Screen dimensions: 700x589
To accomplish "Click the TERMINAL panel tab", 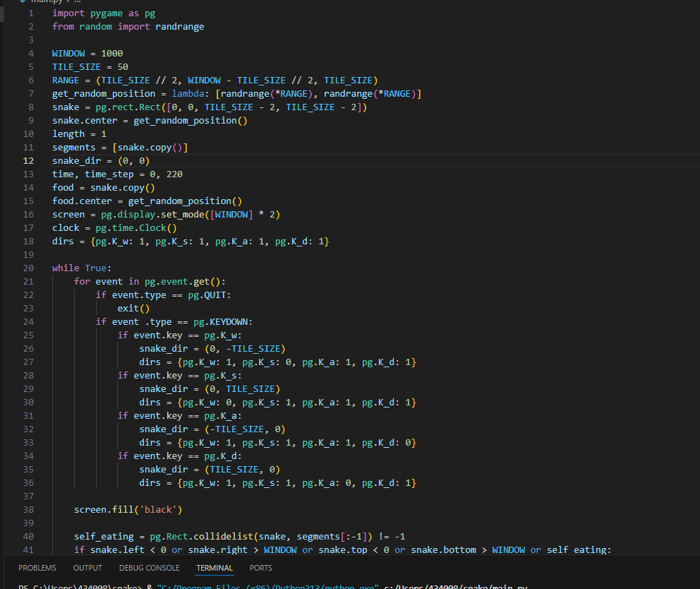I will [x=215, y=568].
